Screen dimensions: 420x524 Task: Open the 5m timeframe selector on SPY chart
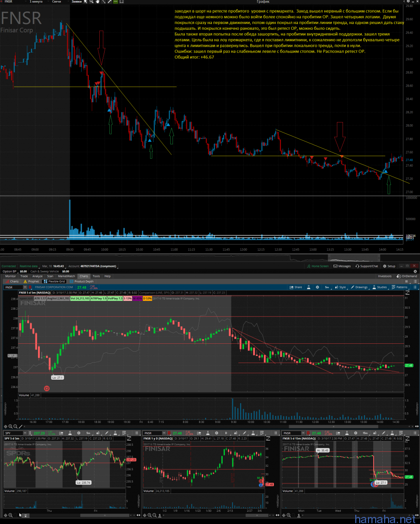(88, 433)
